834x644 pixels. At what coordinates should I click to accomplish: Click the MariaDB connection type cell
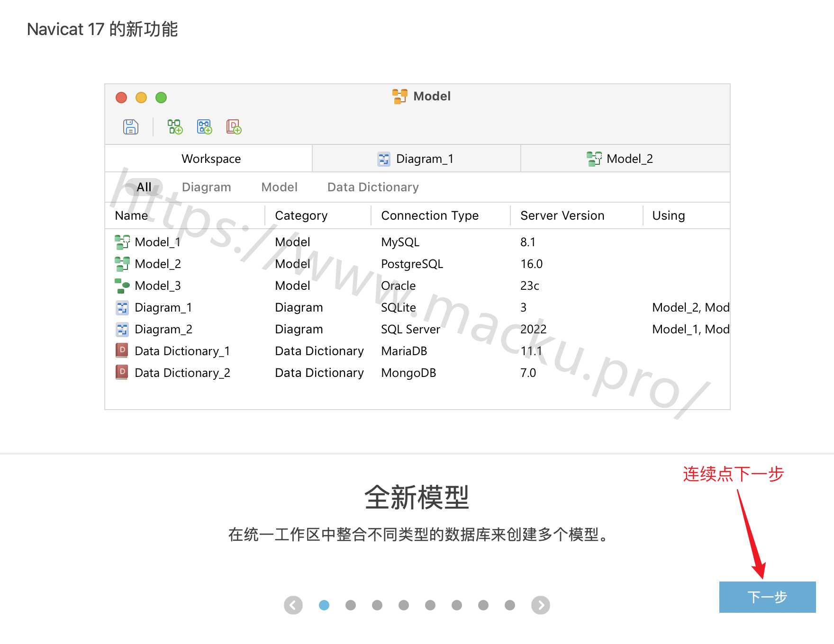404,351
